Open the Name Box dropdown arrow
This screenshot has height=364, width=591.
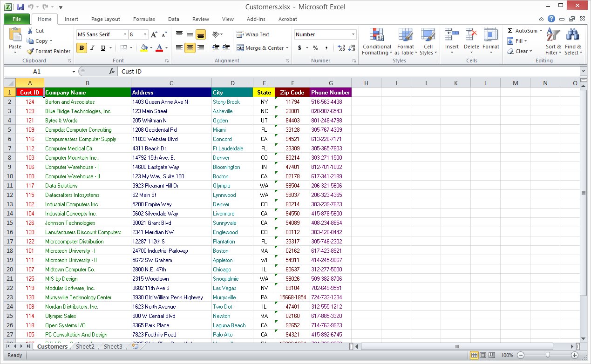click(74, 71)
